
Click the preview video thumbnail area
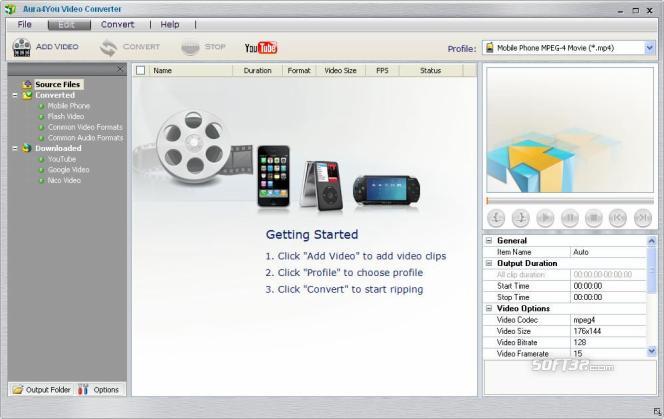tap(570, 130)
